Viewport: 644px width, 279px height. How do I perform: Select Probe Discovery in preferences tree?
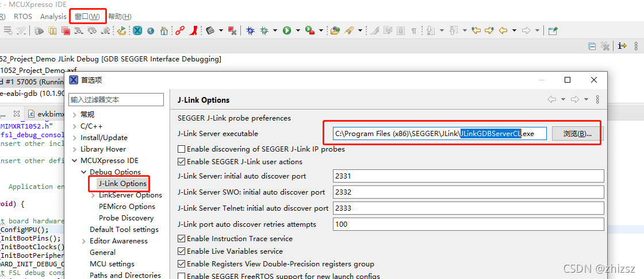pos(126,218)
